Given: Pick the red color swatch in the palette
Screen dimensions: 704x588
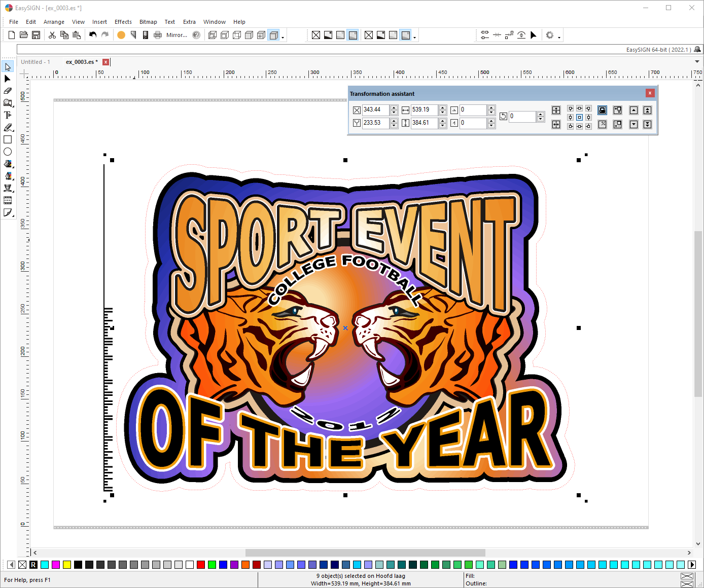Looking at the screenshot, I should [x=201, y=565].
